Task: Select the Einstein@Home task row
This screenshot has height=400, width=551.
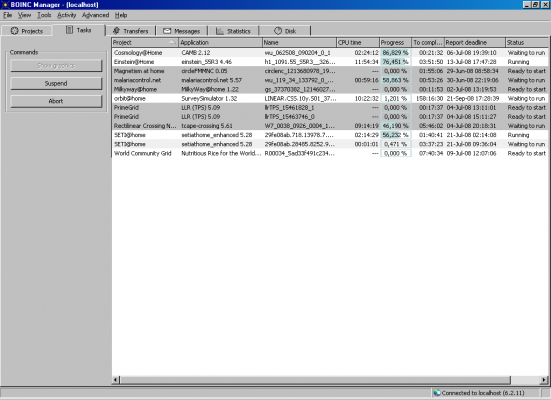Action: click(330, 62)
